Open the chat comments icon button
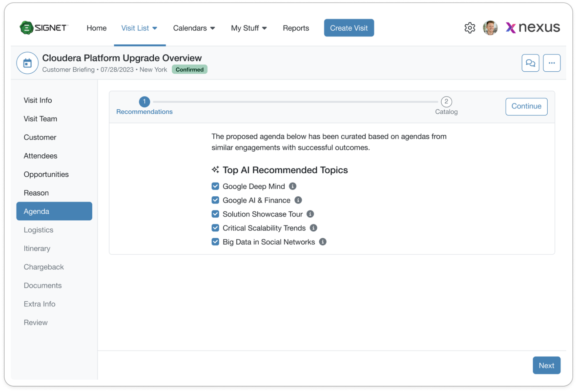 (x=530, y=63)
